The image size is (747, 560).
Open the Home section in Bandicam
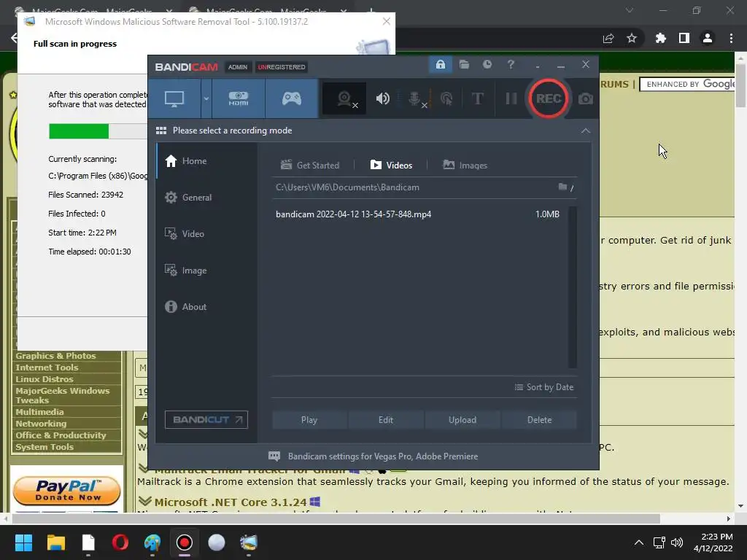coord(206,161)
